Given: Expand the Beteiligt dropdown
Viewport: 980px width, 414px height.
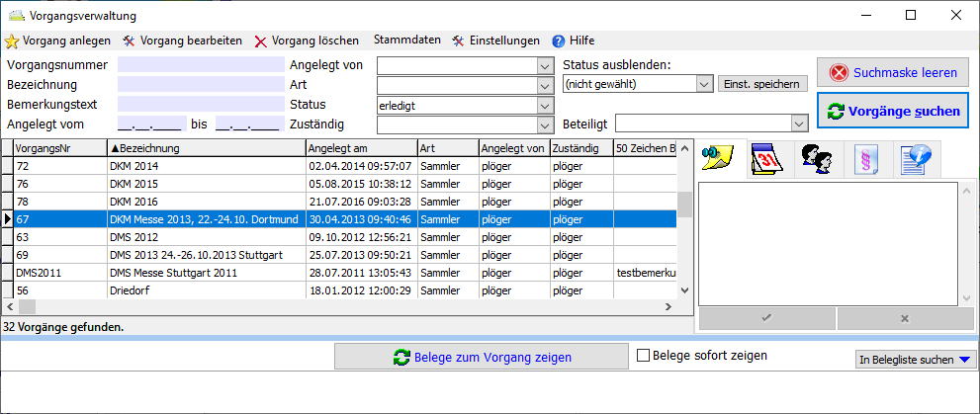Looking at the screenshot, I should (x=799, y=124).
